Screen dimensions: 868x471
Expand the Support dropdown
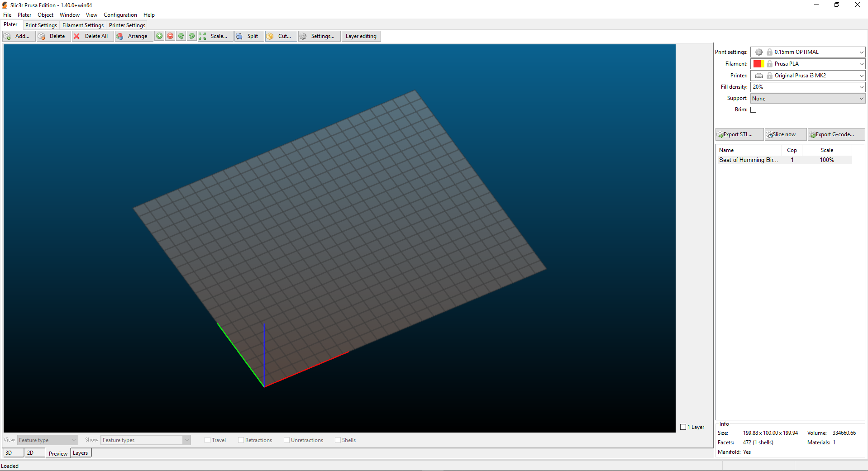coord(861,98)
